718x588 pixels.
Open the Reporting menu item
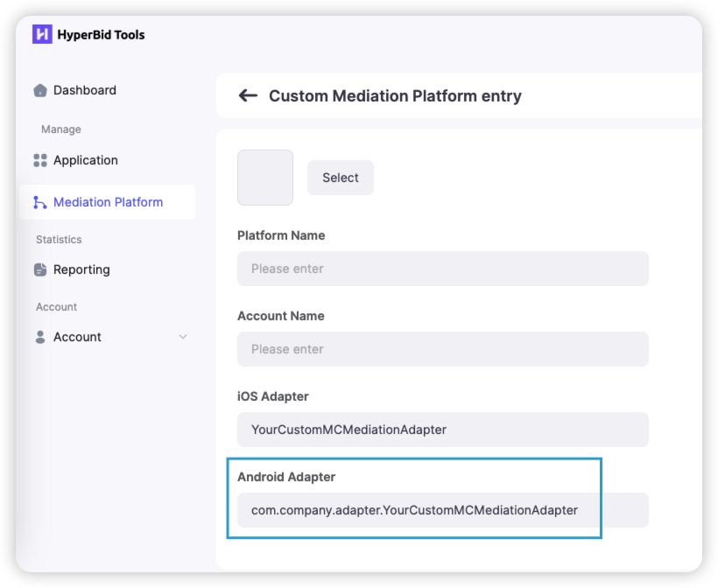(81, 269)
